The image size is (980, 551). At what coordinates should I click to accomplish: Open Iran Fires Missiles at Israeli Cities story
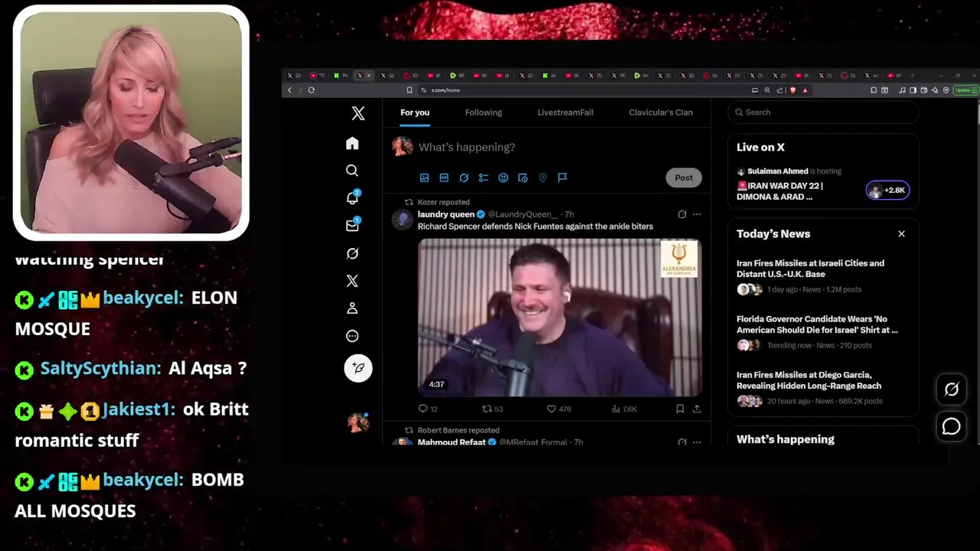tap(810, 269)
